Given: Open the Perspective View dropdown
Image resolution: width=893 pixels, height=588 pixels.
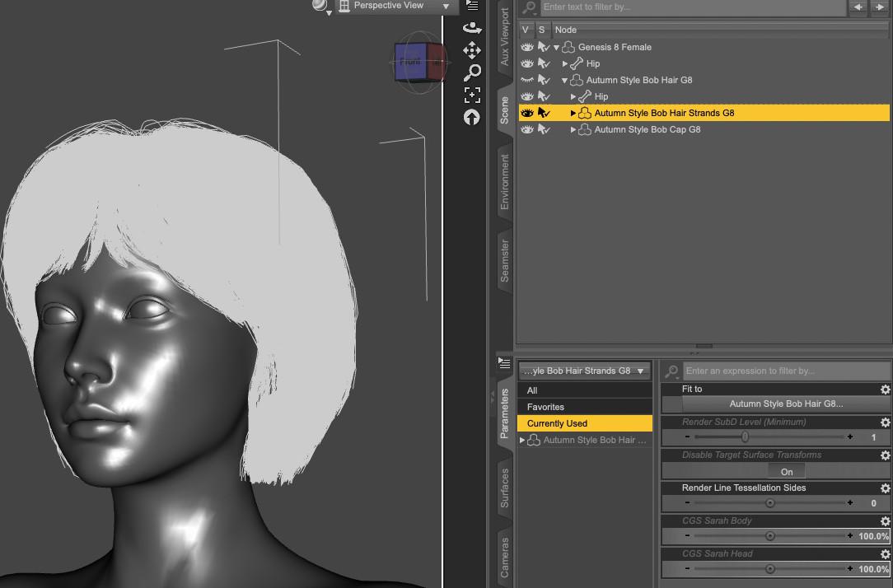Looking at the screenshot, I should (395, 6).
